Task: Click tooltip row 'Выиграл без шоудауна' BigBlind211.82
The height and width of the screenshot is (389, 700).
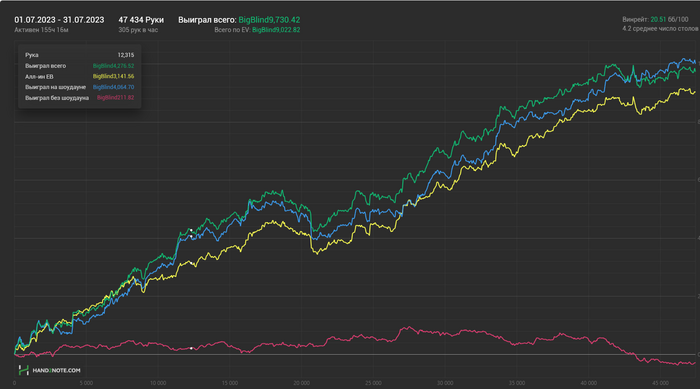Action: pyautogui.click(x=79, y=97)
